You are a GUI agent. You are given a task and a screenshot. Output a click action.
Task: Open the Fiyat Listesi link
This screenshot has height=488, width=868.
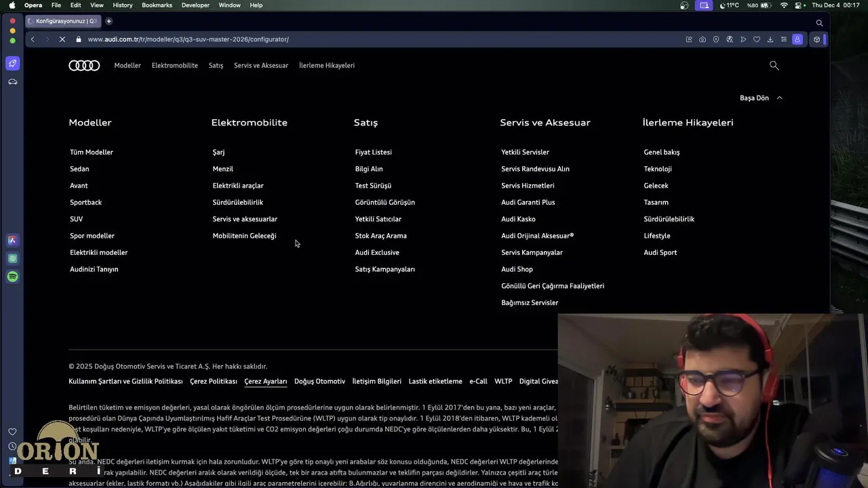pos(374,152)
